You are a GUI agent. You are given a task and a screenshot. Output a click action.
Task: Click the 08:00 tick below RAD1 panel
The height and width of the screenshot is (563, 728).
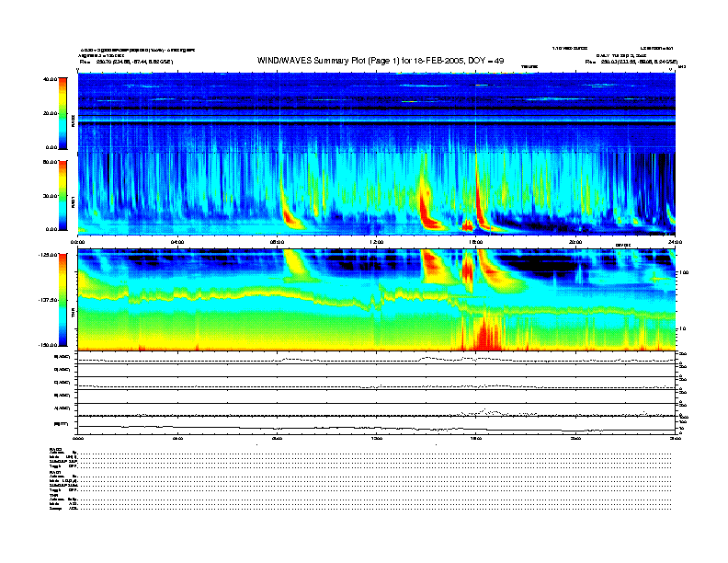[x=277, y=242]
